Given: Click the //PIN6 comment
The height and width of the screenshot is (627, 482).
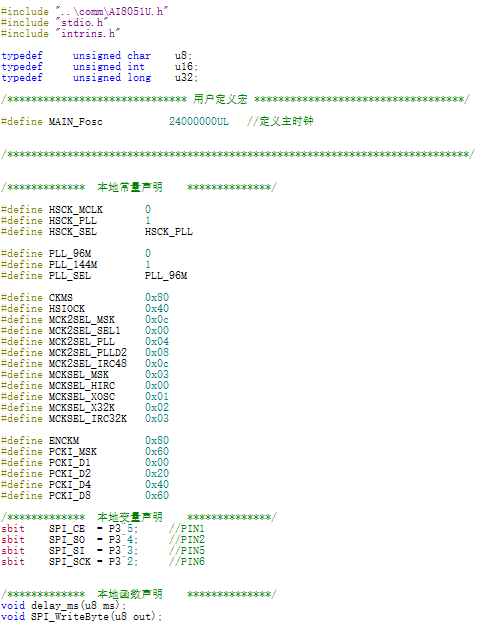Looking at the screenshot, I should coord(187,562).
